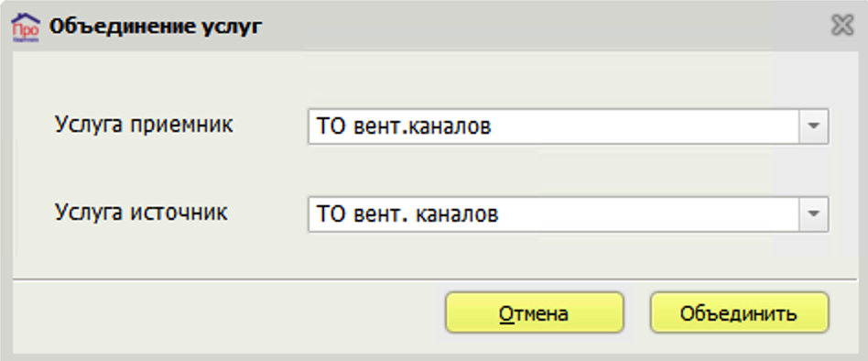Click the Про house icon in title bar
The height and width of the screenshot is (361, 868).
tap(26, 27)
